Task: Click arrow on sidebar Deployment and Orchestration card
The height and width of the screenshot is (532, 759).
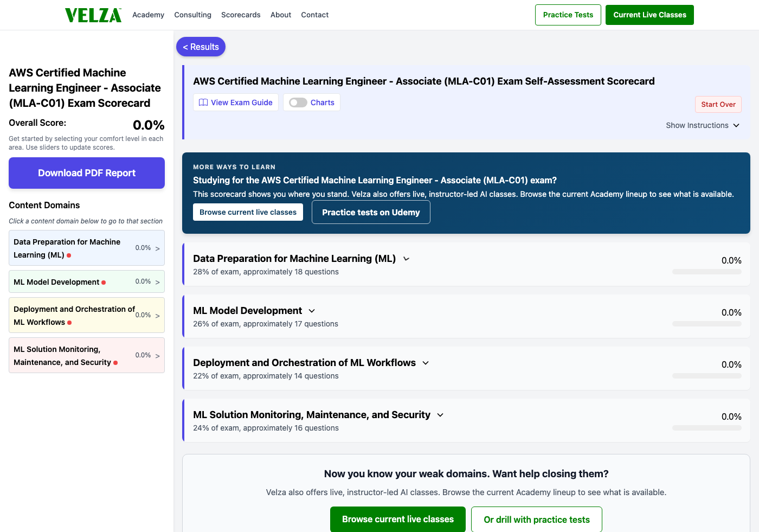Action: coord(157,316)
